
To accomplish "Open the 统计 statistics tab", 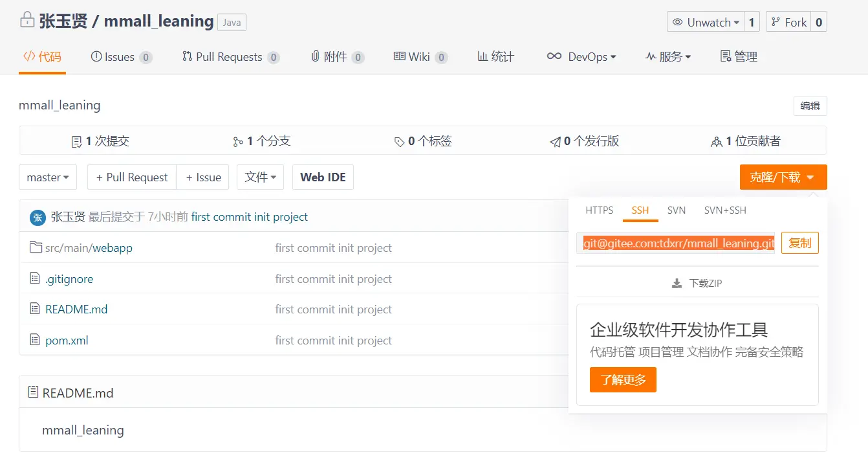I will tap(495, 57).
